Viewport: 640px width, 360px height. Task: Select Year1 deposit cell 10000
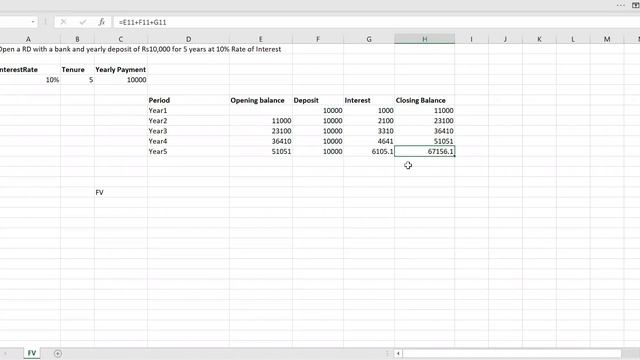point(318,111)
